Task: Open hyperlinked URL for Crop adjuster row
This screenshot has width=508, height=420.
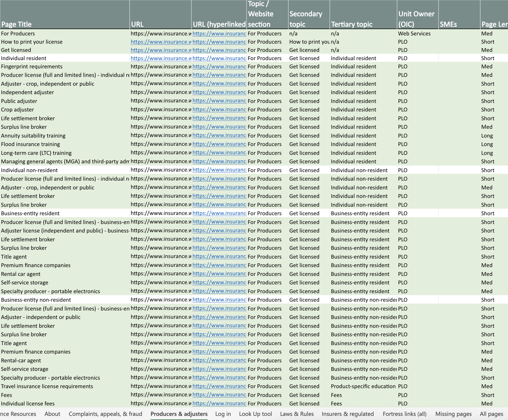Action: [219, 109]
